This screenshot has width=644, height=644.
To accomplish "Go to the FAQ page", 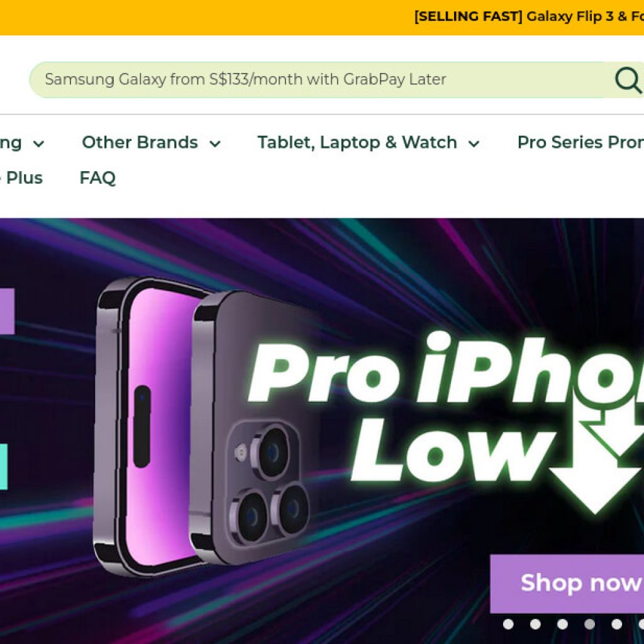I will [x=97, y=178].
